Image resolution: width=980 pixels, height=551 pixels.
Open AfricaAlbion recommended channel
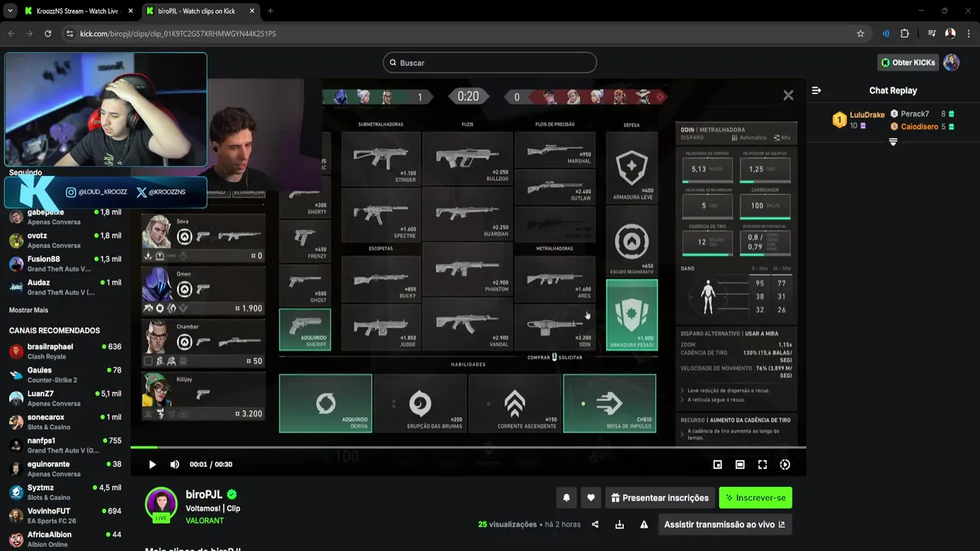[65, 539]
